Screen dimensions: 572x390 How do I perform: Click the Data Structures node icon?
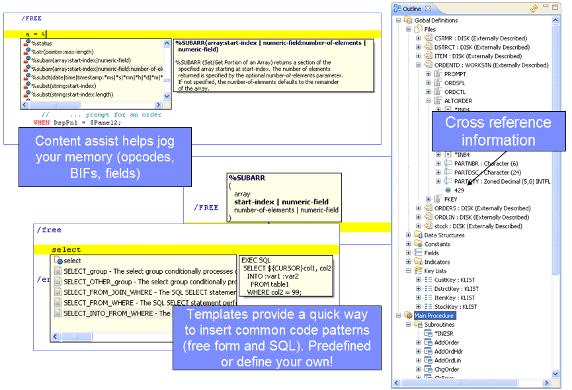coord(418,235)
